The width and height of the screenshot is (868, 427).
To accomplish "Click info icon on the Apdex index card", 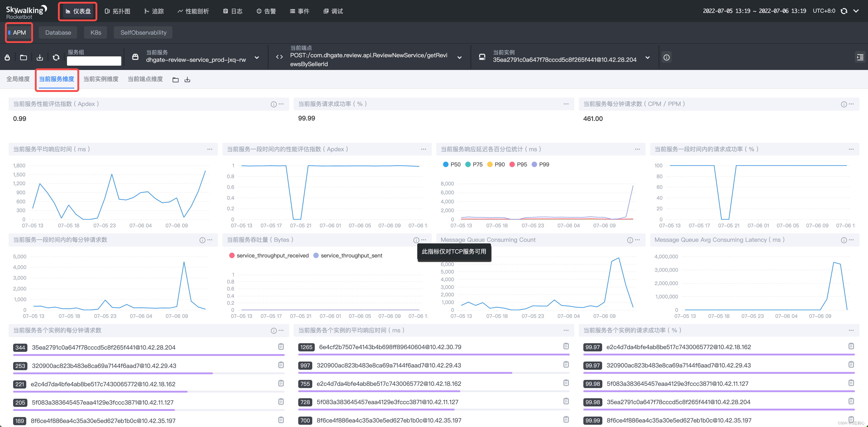I will tap(273, 104).
